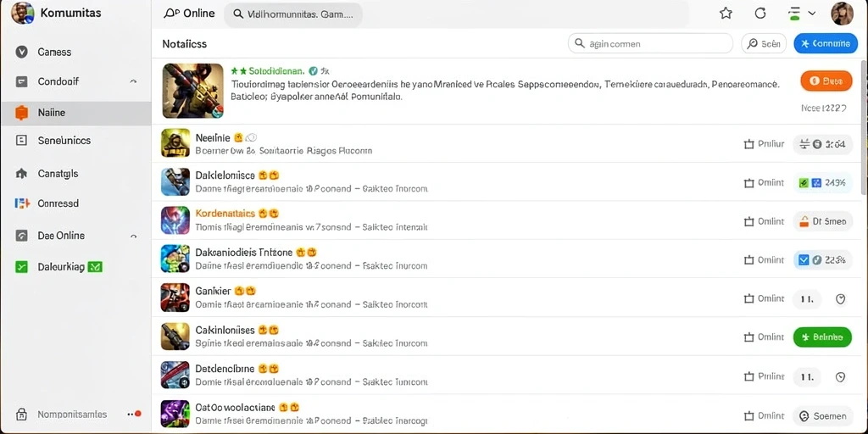Click the star favorite icon in top bar

click(x=726, y=14)
